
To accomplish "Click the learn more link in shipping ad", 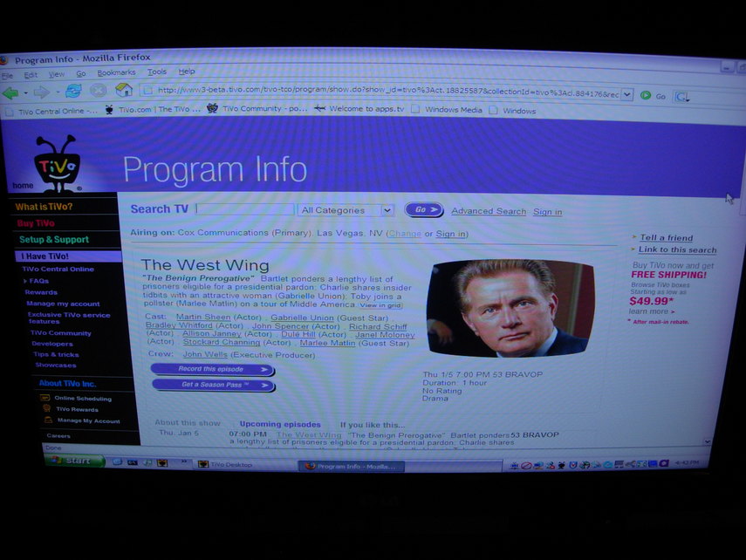I will pyautogui.click(x=651, y=311).
